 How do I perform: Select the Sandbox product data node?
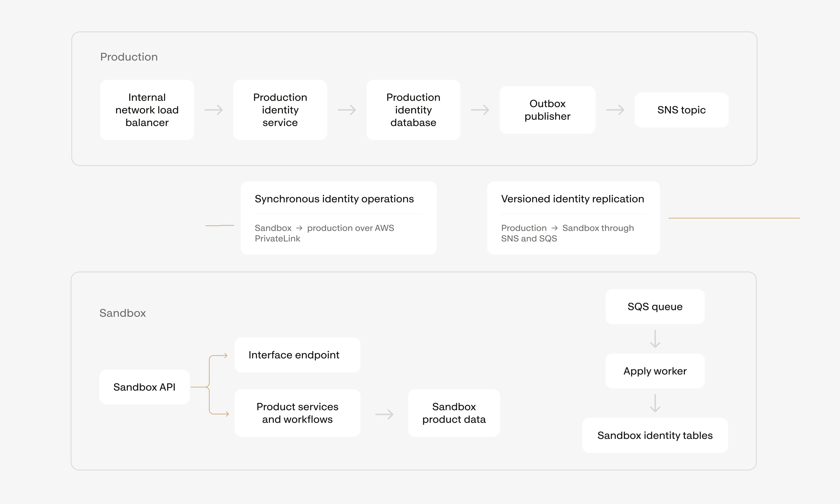454,413
